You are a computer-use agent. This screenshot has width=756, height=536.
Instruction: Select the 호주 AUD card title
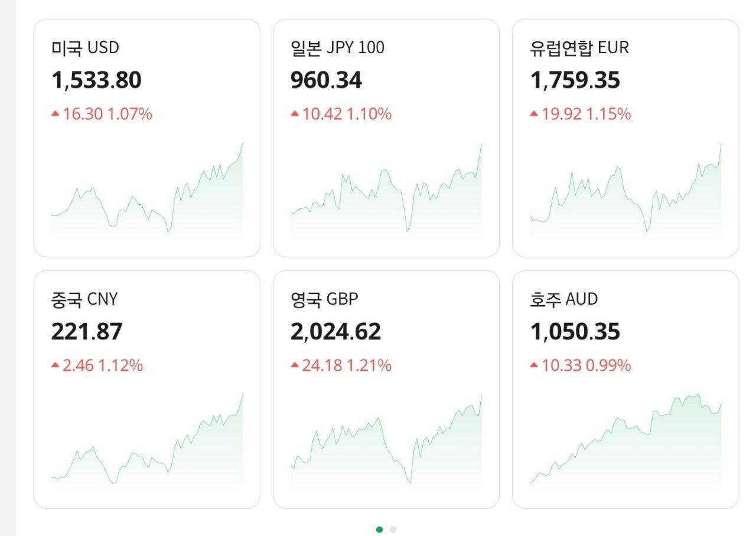(x=564, y=299)
